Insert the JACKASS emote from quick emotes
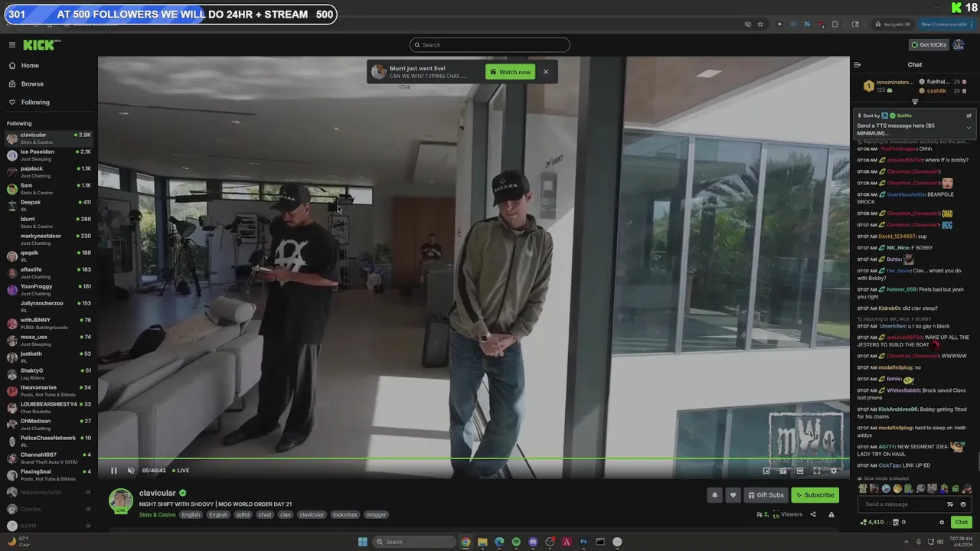Image resolution: width=980 pixels, height=551 pixels. coord(863,489)
